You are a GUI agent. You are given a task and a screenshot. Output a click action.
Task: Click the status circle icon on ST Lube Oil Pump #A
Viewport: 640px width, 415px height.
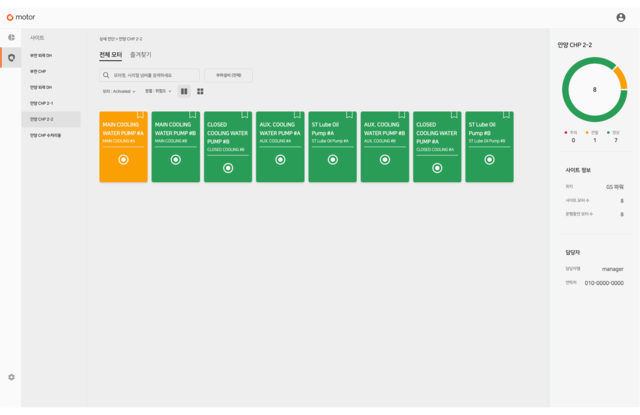click(x=333, y=160)
